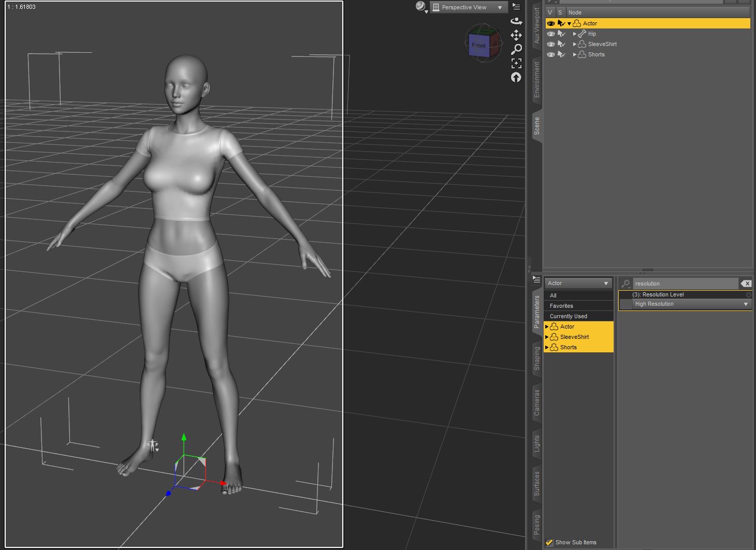The image size is (756, 550).
Task: Clear the resolution search filter
Action: coord(746,284)
